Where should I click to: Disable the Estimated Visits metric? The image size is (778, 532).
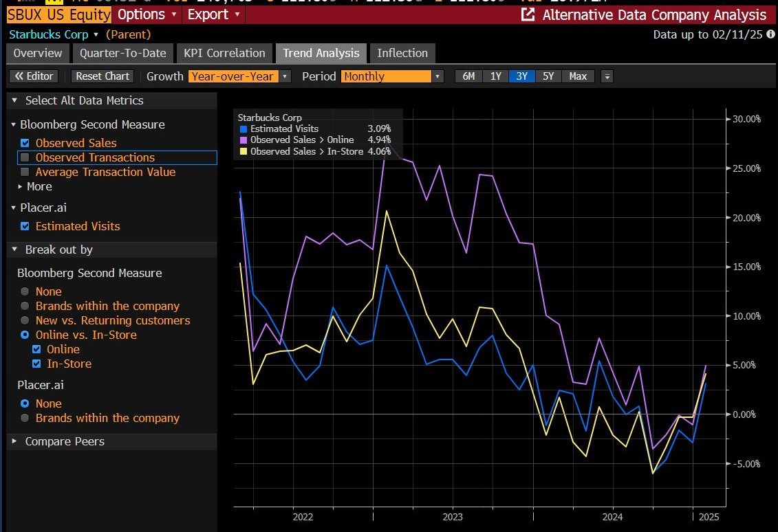point(25,226)
